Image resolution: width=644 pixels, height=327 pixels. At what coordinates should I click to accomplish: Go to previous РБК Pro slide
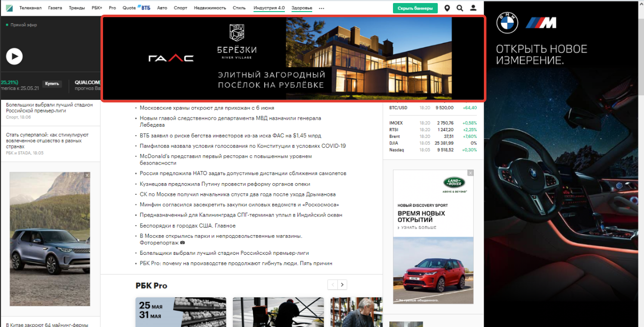(x=332, y=285)
